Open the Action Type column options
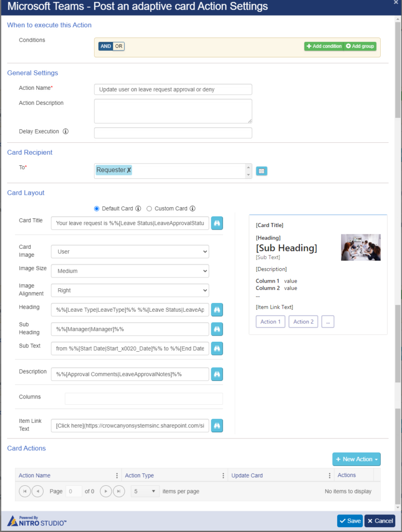 (x=223, y=475)
